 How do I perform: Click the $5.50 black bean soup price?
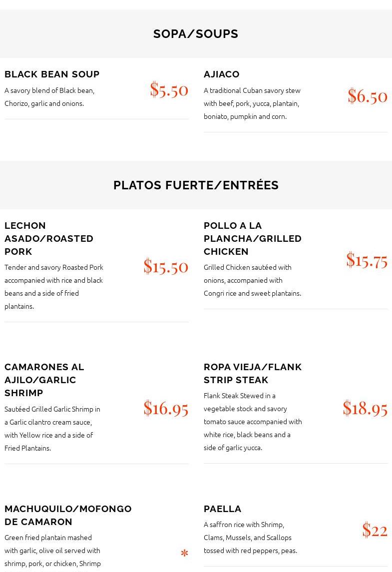click(x=169, y=89)
